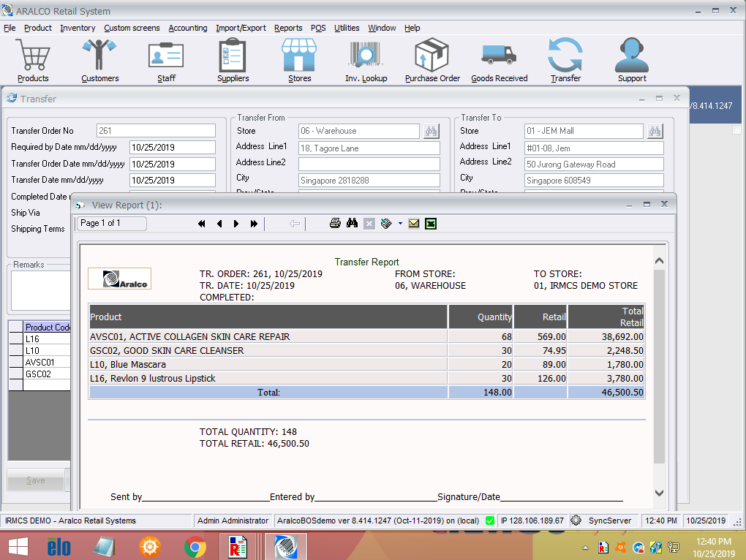
Task: Go to next report page arrow
Action: (x=236, y=224)
